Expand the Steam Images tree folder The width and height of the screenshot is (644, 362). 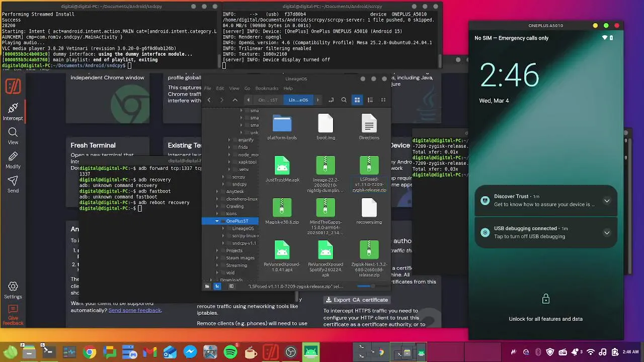click(x=217, y=258)
